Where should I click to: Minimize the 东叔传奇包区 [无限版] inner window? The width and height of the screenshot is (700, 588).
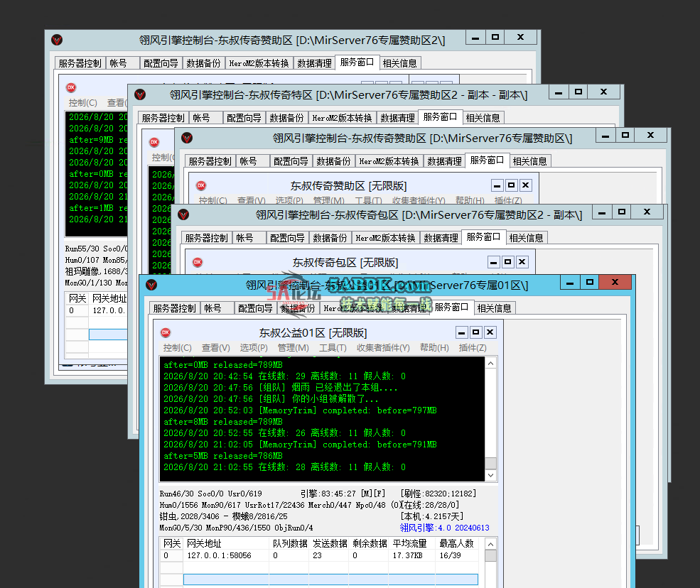pyautogui.click(x=493, y=262)
